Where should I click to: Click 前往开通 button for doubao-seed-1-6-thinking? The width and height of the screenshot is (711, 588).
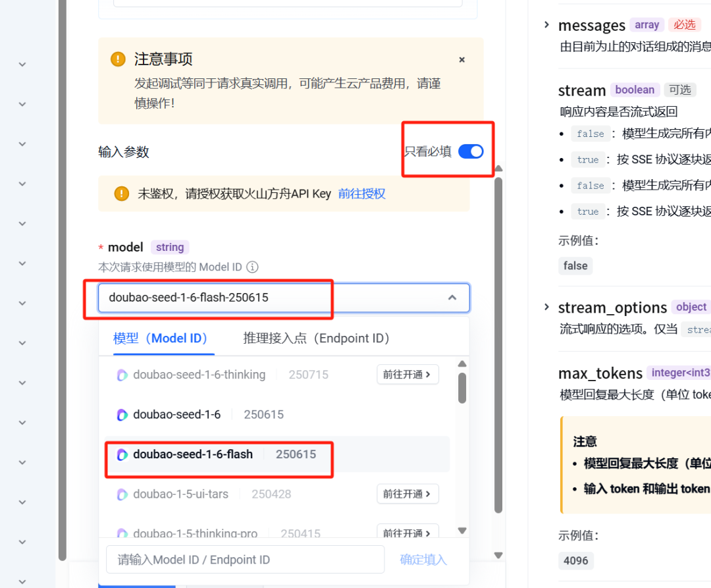coord(408,375)
